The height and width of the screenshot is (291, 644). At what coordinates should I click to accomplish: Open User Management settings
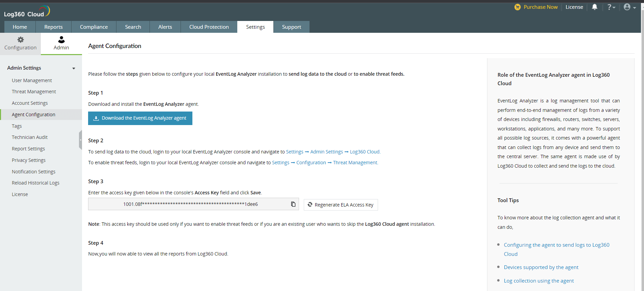coord(32,80)
